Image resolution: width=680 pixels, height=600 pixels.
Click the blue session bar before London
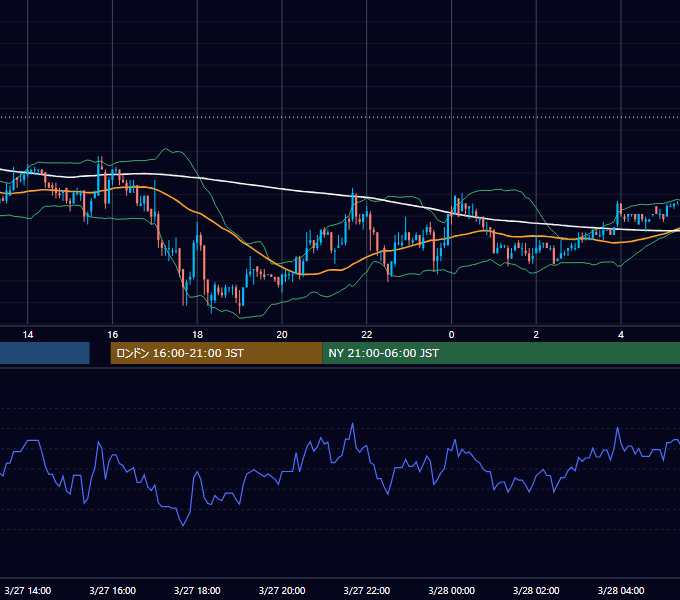coord(45,353)
